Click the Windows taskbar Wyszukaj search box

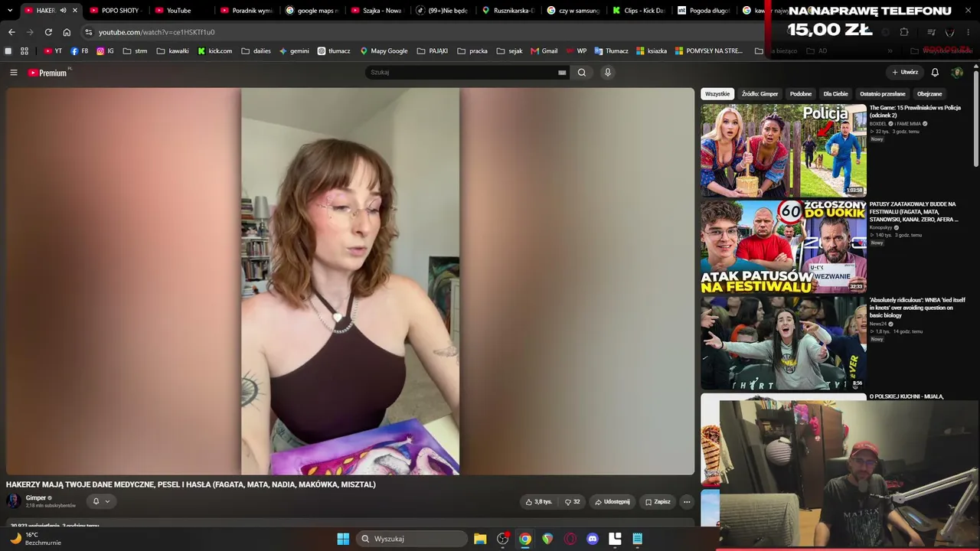[x=412, y=539]
